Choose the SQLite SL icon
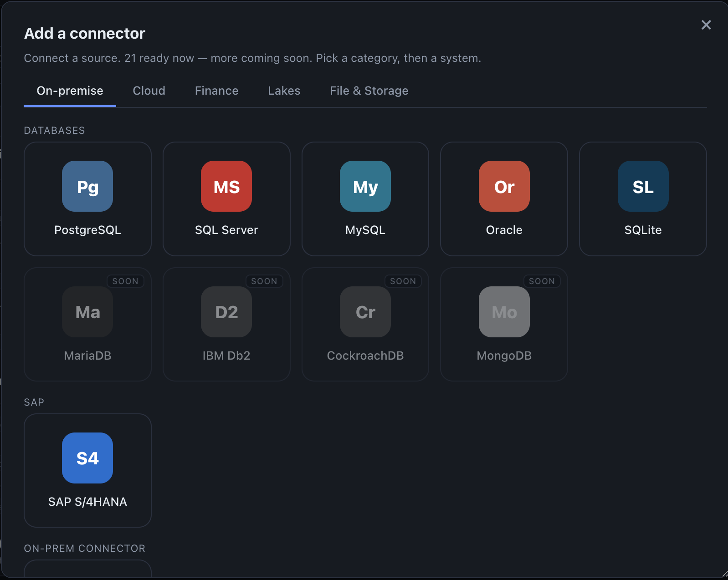 click(x=643, y=186)
